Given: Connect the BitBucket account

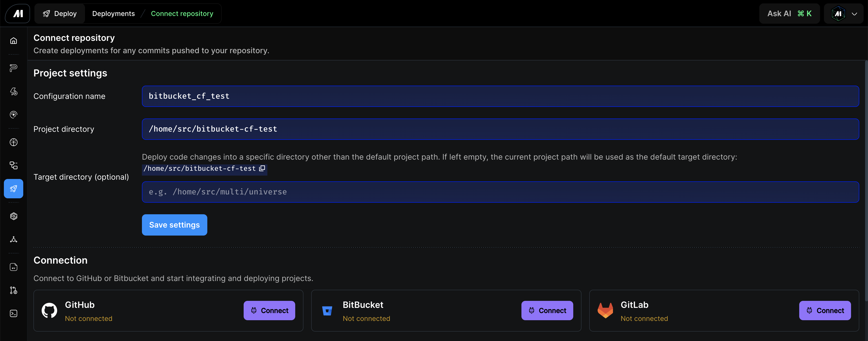Looking at the screenshot, I should click(547, 310).
